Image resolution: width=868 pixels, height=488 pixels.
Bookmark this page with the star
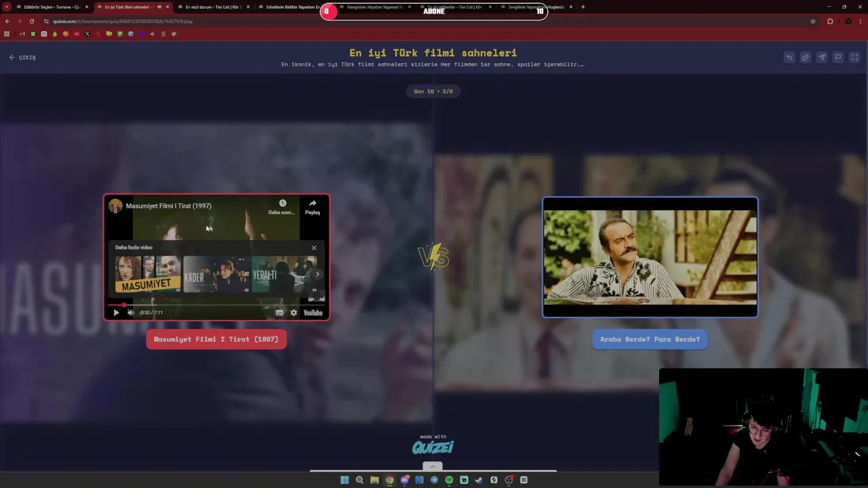click(813, 21)
